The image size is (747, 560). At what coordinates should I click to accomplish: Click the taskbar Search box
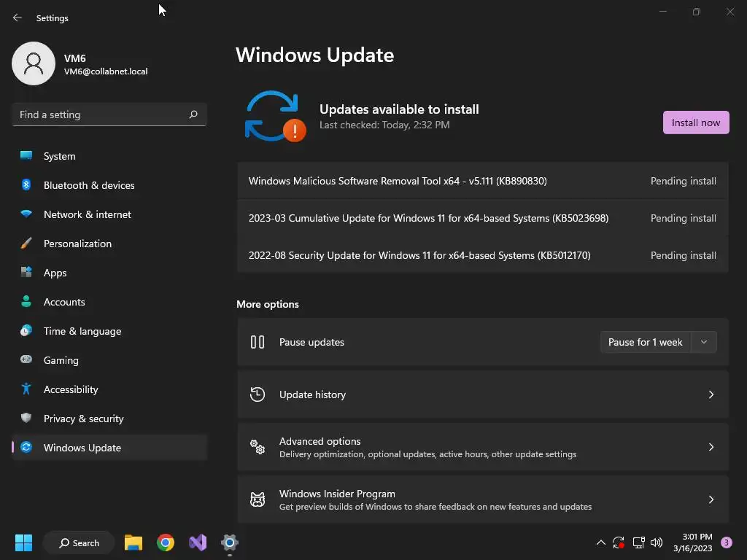point(79,542)
